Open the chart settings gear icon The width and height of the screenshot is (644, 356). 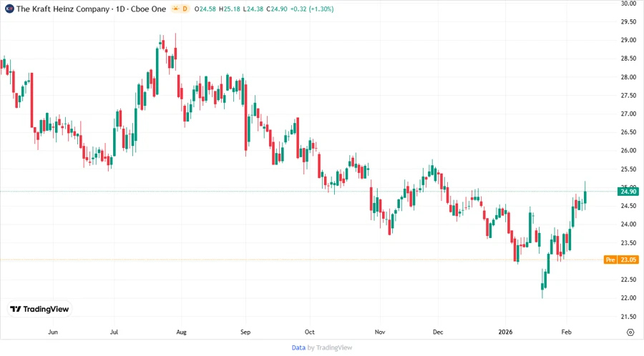(630, 332)
